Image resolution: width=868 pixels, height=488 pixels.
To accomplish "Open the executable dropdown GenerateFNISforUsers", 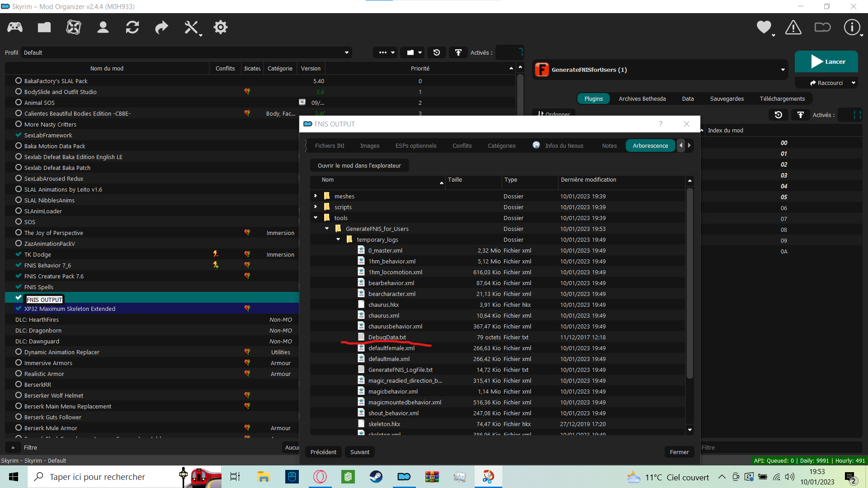I will (660, 70).
